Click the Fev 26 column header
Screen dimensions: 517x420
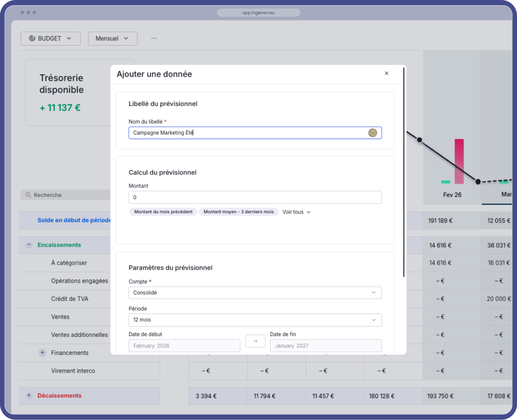pos(452,195)
